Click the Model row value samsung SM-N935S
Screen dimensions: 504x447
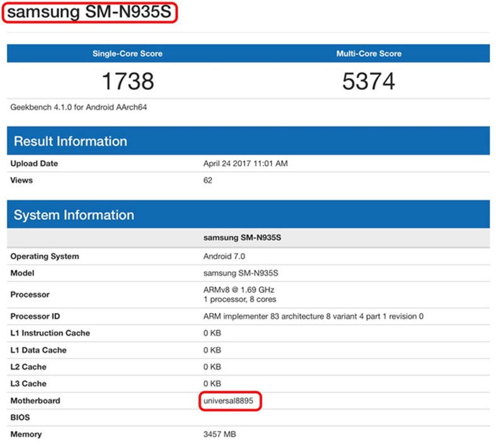pos(241,273)
